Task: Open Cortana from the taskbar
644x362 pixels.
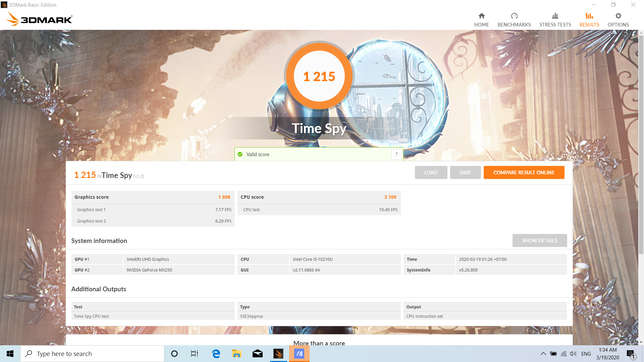Action: coord(174,354)
